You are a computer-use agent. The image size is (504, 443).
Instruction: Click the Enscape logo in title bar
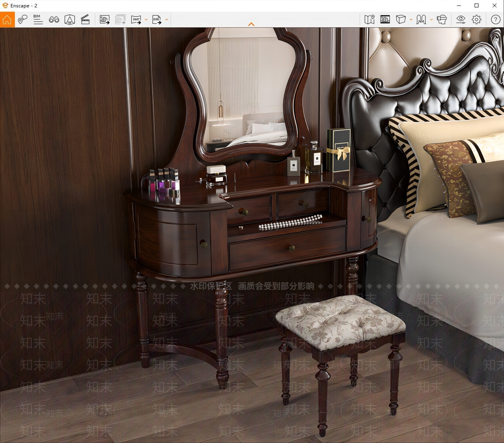(x=5, y=5)
